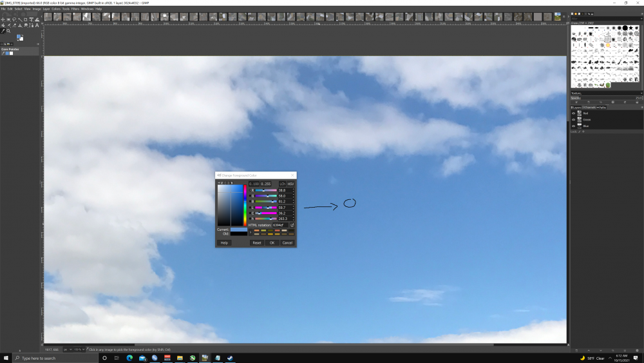Hide the Green channel eye icon
The image size is (644, 363).
(x=573, y=120)
